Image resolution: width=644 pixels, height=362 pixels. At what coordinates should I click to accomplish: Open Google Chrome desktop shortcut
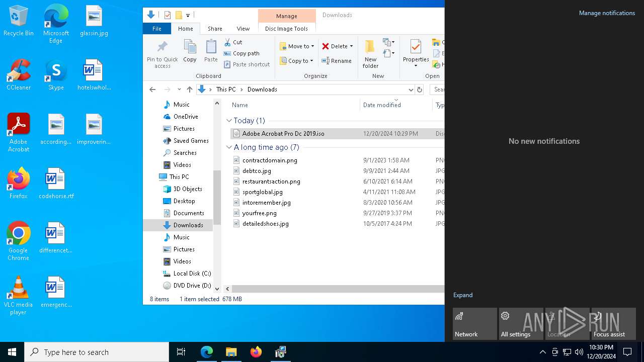click(x=19, y=241)
